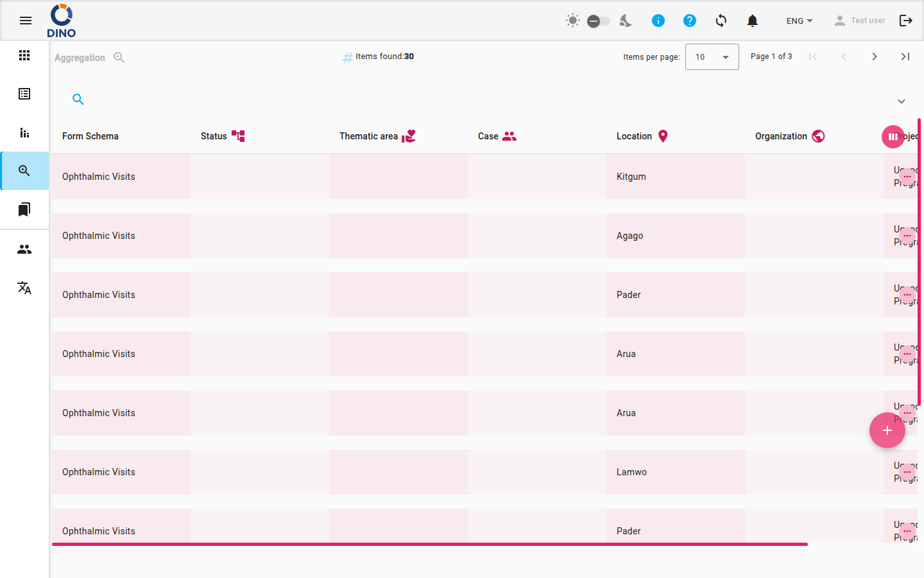Open the bar chart statistics sidebar icon
924x578 pixels.
point(24,132)
